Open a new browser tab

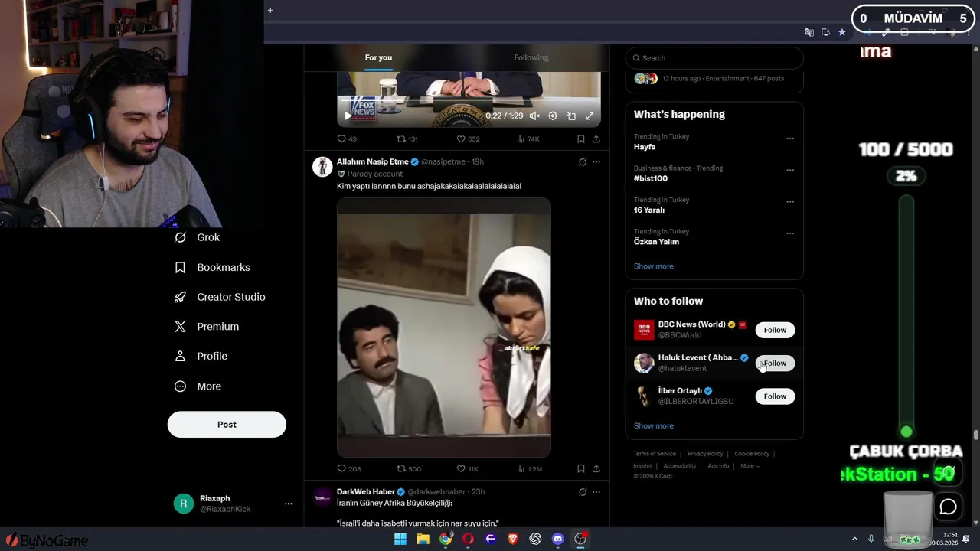pyautogui.click(x=270, y=10)
